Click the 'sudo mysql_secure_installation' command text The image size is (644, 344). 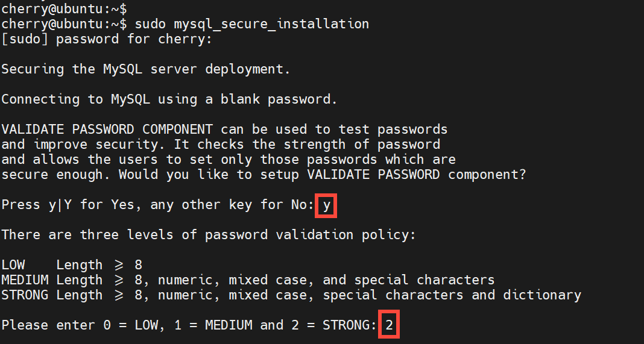251,24
